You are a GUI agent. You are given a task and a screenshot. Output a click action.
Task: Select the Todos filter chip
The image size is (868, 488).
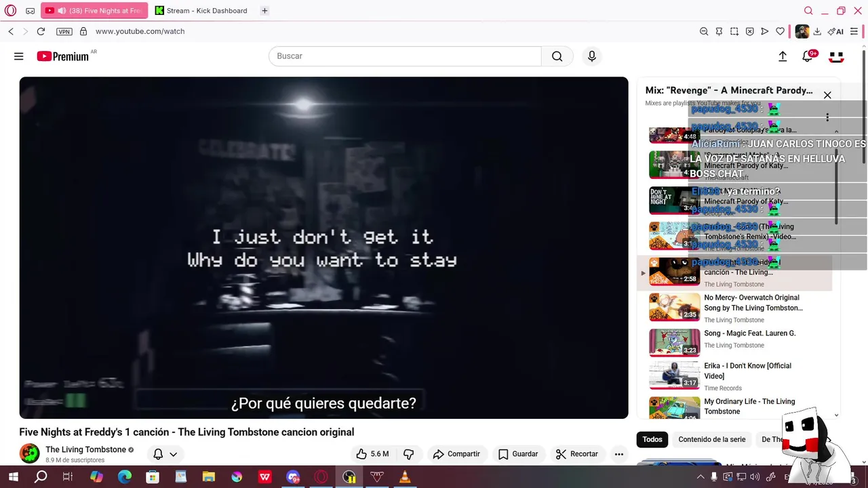click(652, 439)
